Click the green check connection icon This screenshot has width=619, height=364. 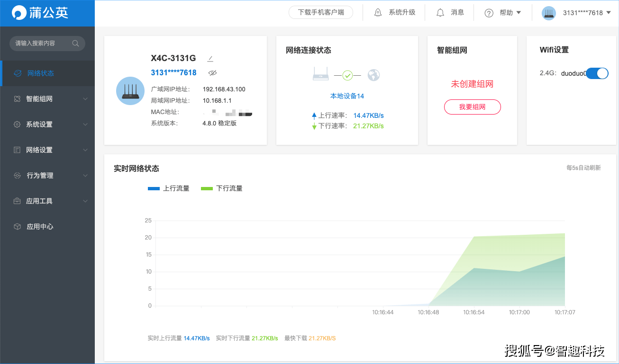click(x=348, y=75)
